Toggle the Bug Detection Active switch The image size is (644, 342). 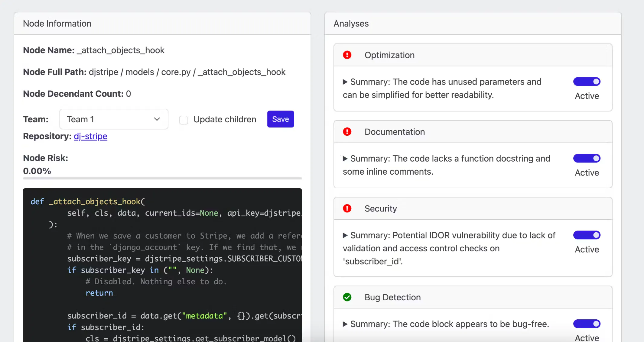(587, 324)
